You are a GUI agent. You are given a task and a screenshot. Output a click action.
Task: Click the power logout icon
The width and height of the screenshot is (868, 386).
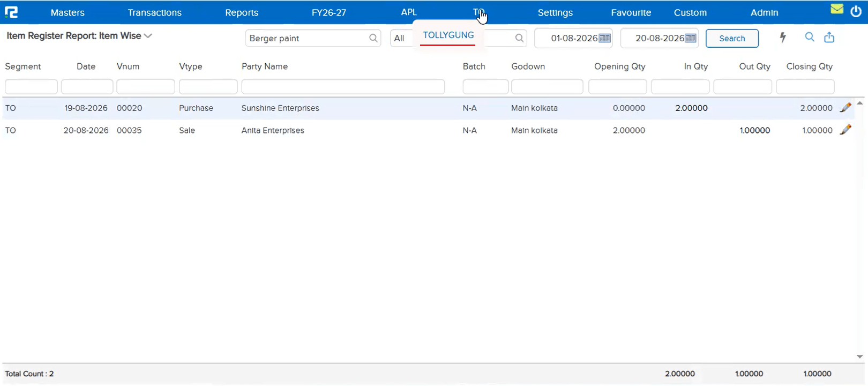(x=856, y=11)
